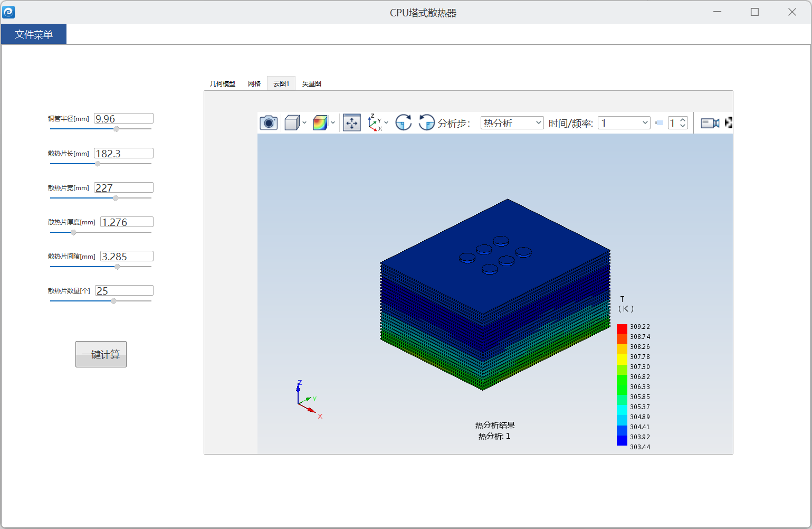The height and width of the screenshot is (529, 812).
Task: Click the heatsink 3D model top plate
Action: point(496,256)
